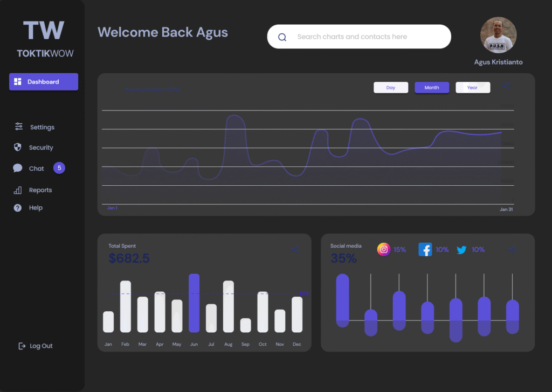
Task: Click the Instagram icon
Action: [383, 249]
